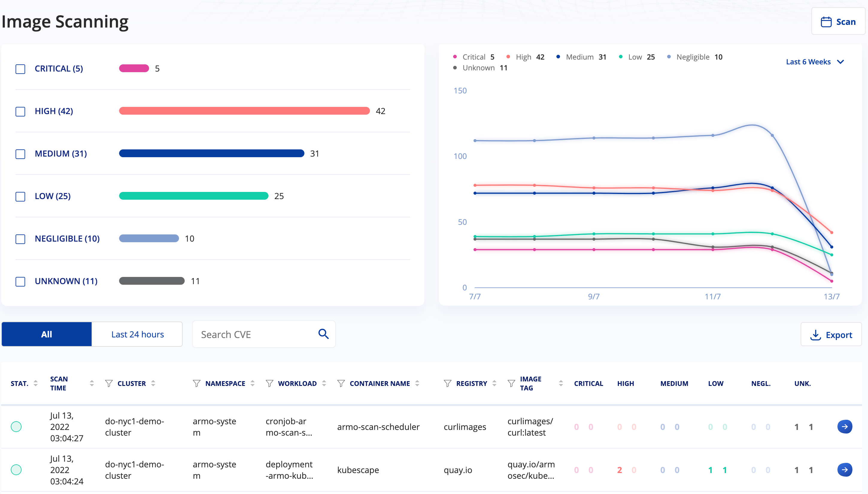Screen dimensions: 868x494
Task: Check the CRITICAL (5) checkbox
Action: point(20,69)
